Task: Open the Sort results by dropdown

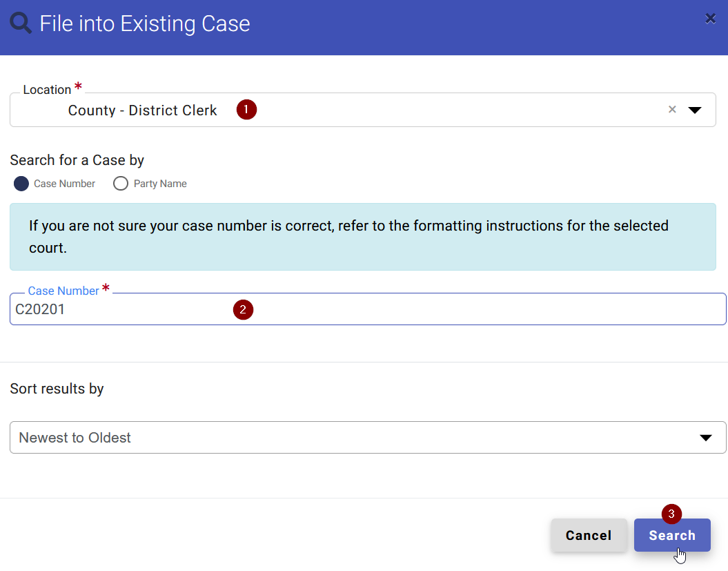Action: tap(706, 437)
